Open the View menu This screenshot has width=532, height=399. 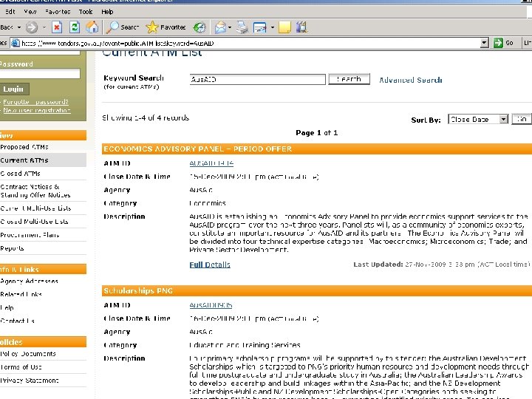[30, 12]
